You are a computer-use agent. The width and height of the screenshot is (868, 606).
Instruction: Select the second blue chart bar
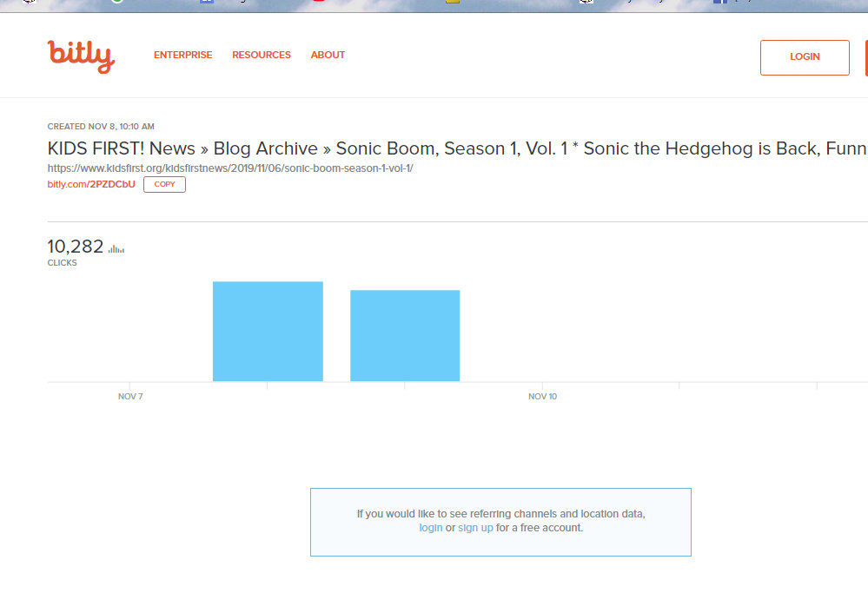click(x=405, y=336)
